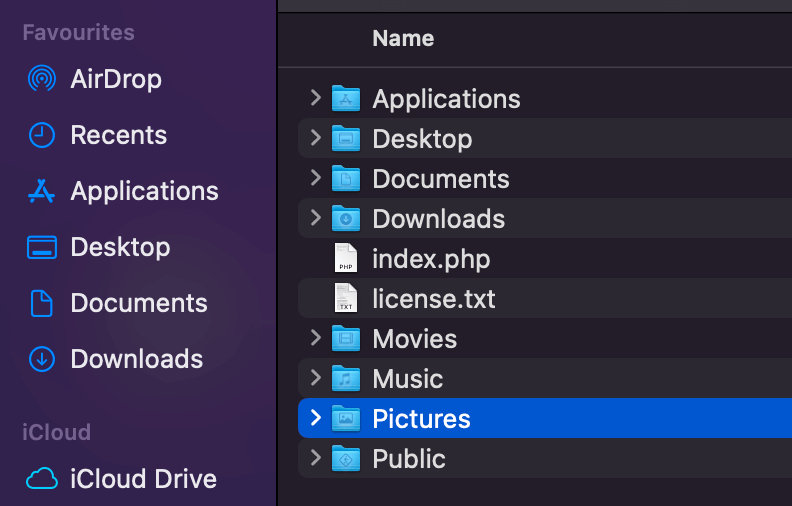Expand the Movies folder disclosure arrow

[x=316, y=338]
